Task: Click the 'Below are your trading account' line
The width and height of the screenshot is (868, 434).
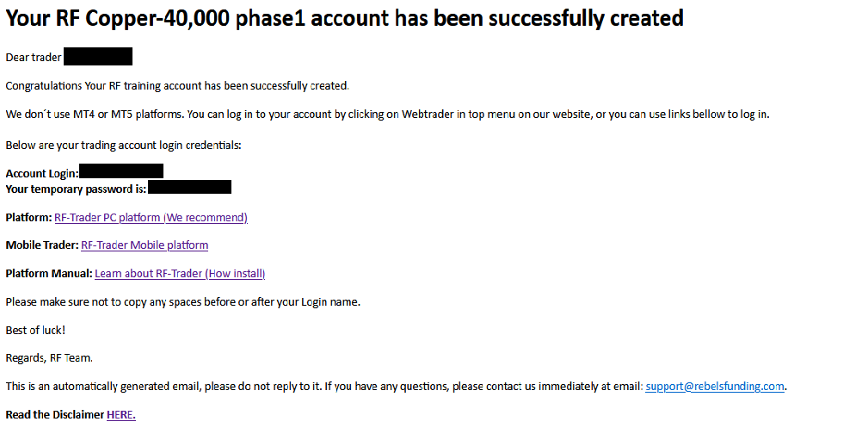Action: (x=123, y=146)
